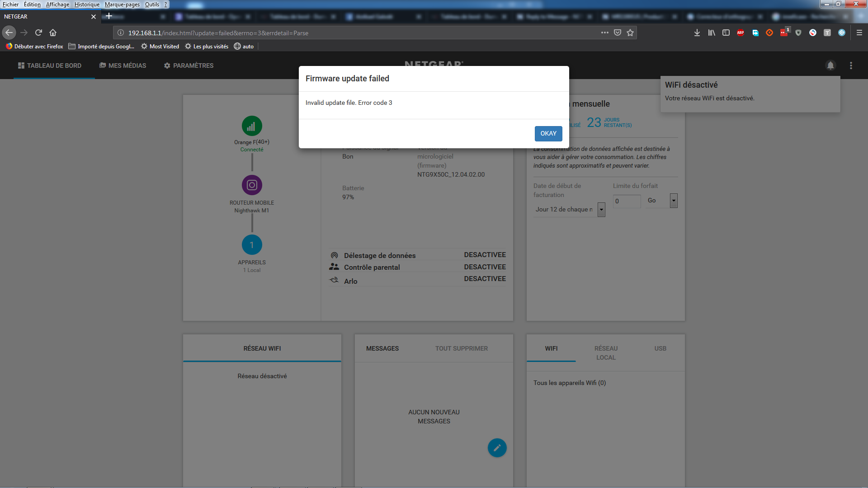Screen dimensions: 868x488
Task: Open the Library bookshelf icon
Action: (712, 33)
